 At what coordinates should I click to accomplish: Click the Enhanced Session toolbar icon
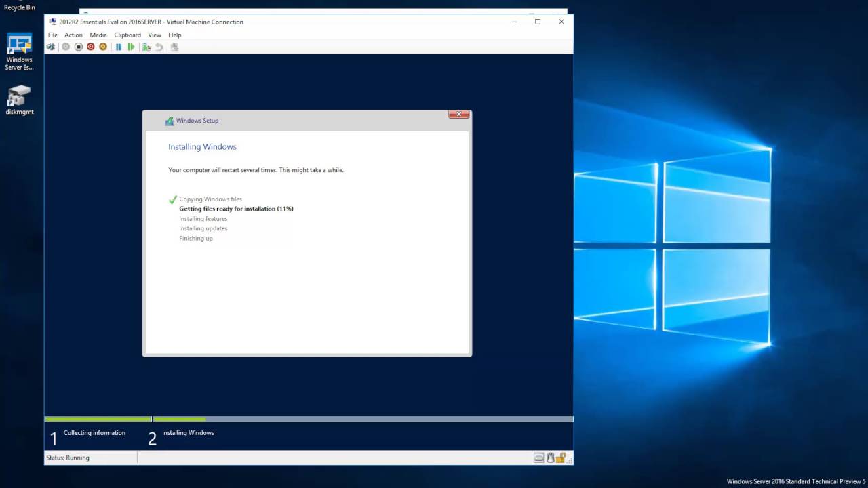coord(174,47)
